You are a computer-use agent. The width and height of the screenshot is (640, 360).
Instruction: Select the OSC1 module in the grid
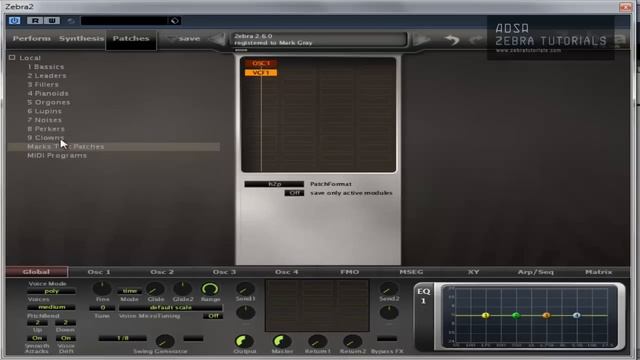point(261,63)
